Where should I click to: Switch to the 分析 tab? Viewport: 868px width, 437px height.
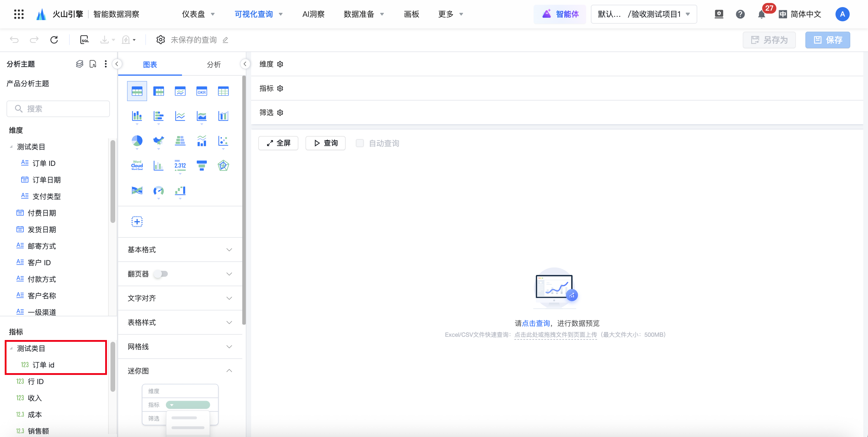214,64
